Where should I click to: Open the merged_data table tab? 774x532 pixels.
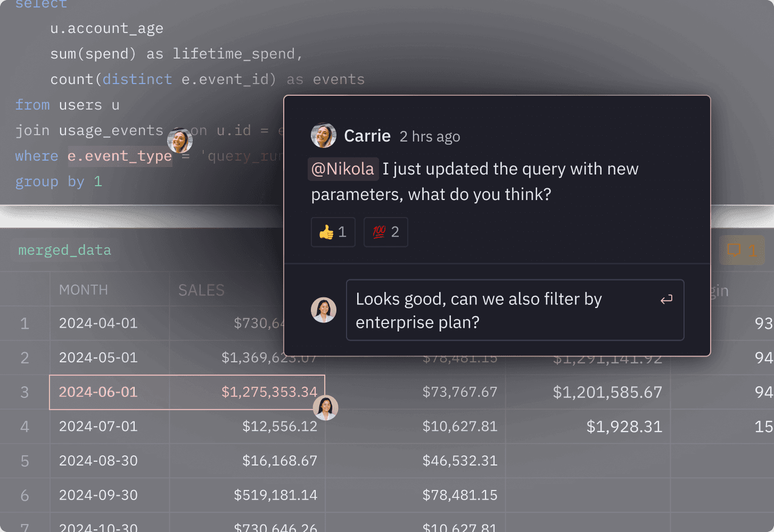point(64,250)
